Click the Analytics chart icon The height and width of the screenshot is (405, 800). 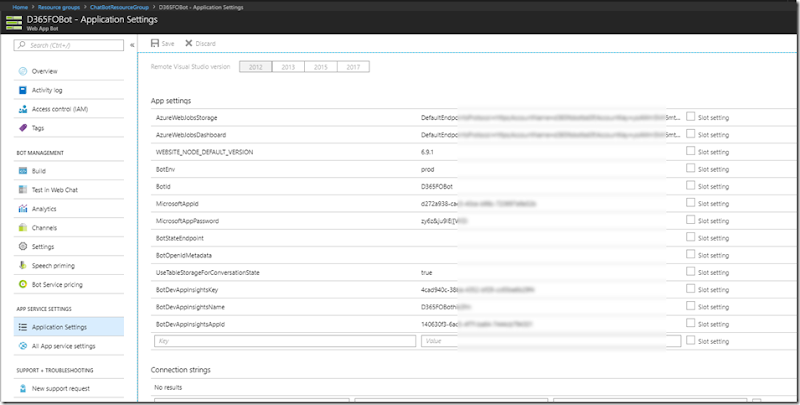[22, 209]
